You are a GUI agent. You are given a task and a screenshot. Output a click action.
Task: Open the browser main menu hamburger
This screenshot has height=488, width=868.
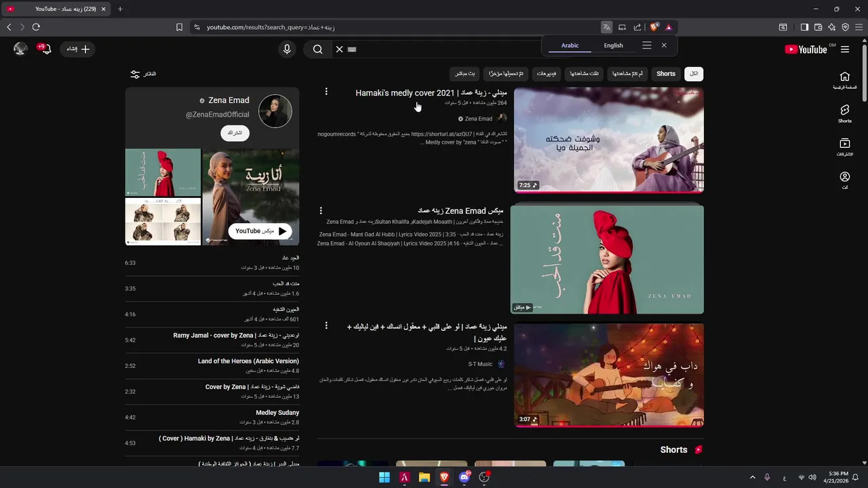tap(859, 27)
